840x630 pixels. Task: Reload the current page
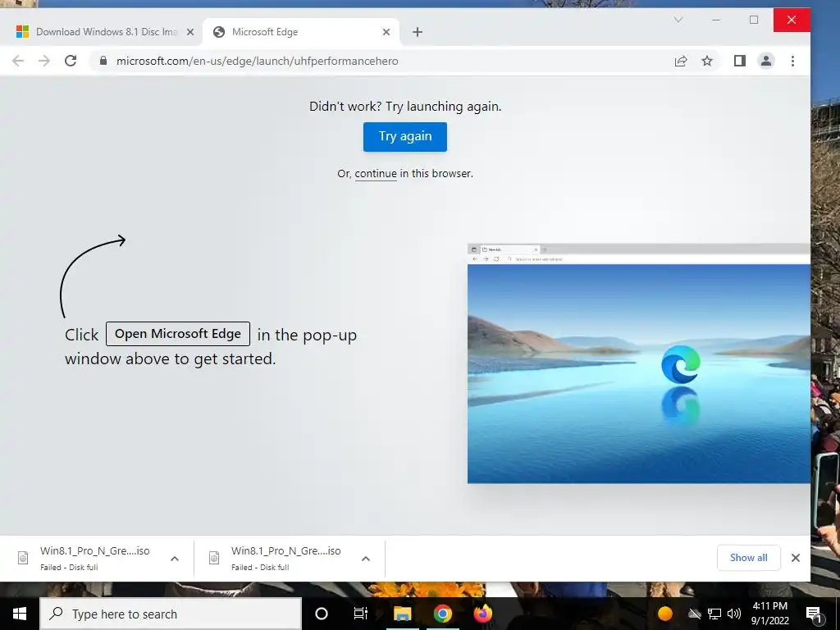tap(71, 61)
